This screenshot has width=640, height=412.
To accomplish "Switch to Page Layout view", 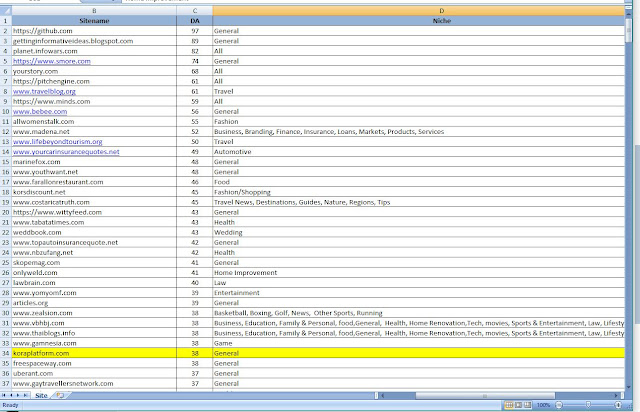I will click(x=518, y=405).
